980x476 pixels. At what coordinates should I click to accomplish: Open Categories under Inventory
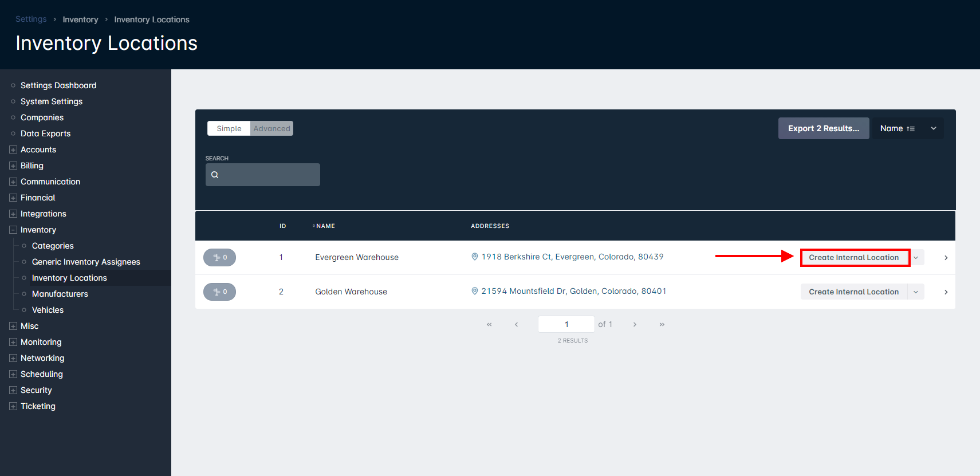point(53,246)
